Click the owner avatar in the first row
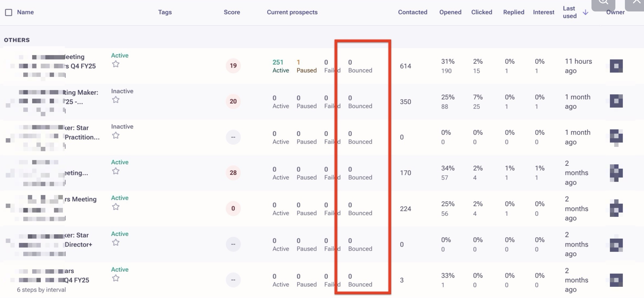The height and width of the screenshot is (298, 644). click(x=616, y=66)
